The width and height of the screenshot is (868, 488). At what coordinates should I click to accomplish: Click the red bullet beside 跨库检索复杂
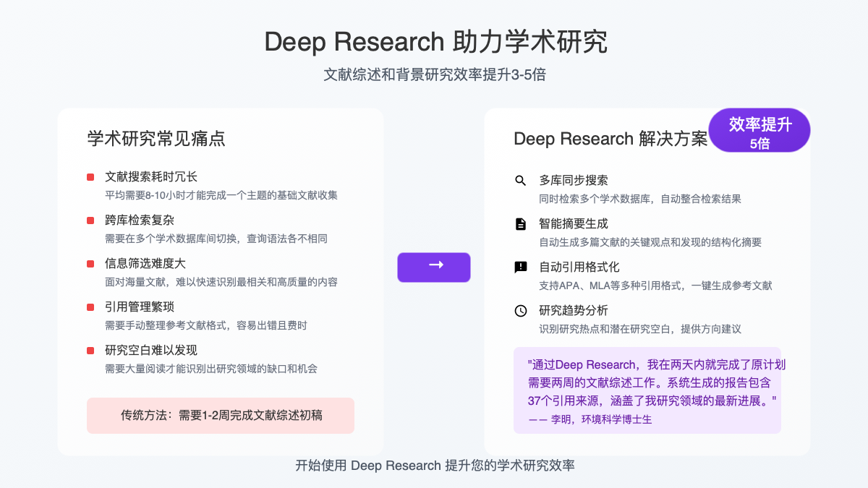(90, 221)
